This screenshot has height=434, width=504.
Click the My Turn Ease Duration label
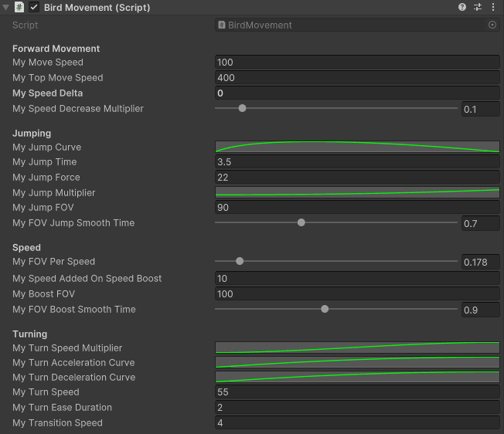(63, 407)
